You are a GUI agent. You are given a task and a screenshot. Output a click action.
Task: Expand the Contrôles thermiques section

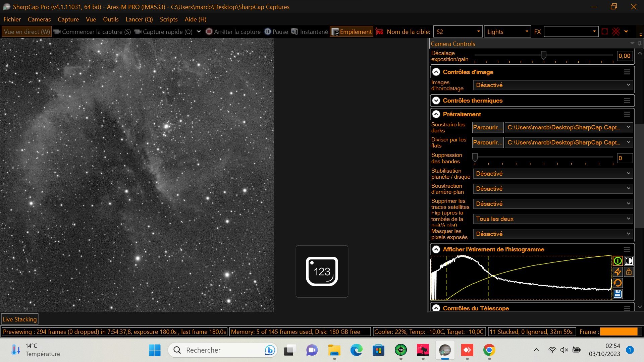coord(436,101)
